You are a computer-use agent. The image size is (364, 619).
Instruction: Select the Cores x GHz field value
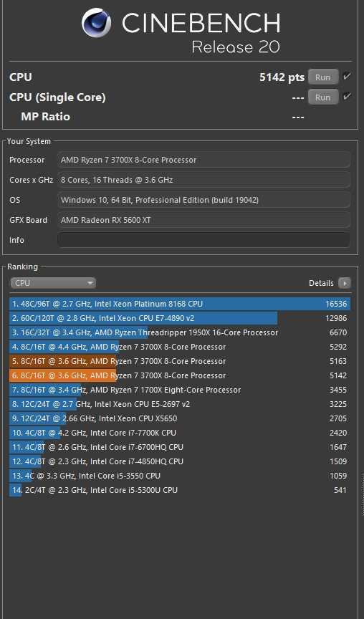coord(203,180)
